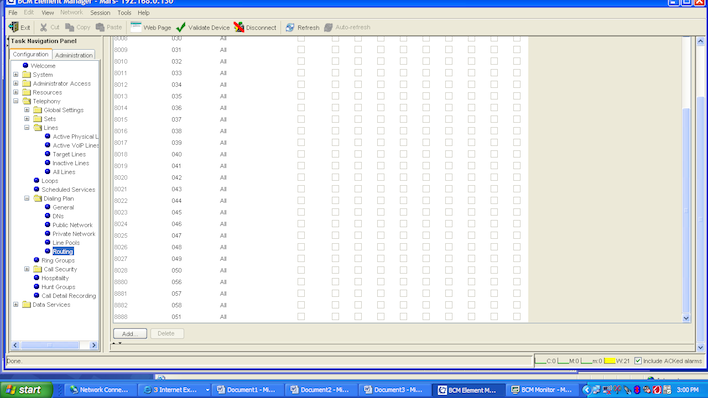Check first checkbox in route 031 row
Screen dimensions: 708x398
[x=301, y=50]
